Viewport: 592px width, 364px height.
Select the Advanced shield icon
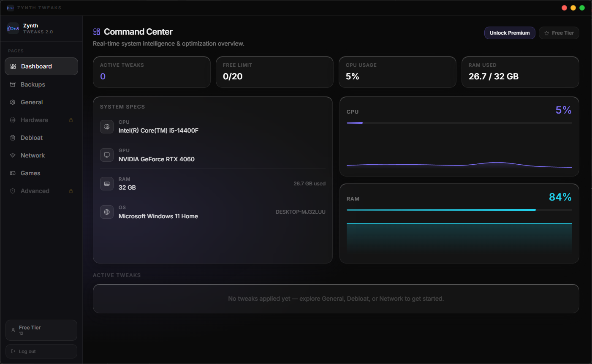13,190
